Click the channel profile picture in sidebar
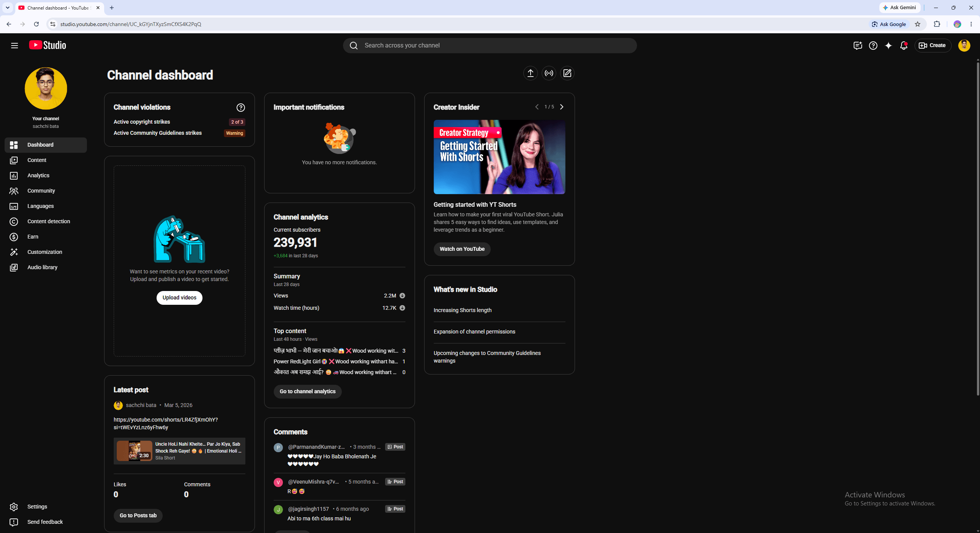The height and width of the screenshot is (533, 980). (46, 88)
